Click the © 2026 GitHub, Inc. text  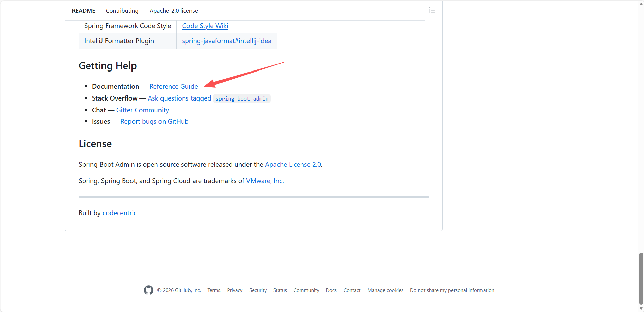(x=179, y=290)
